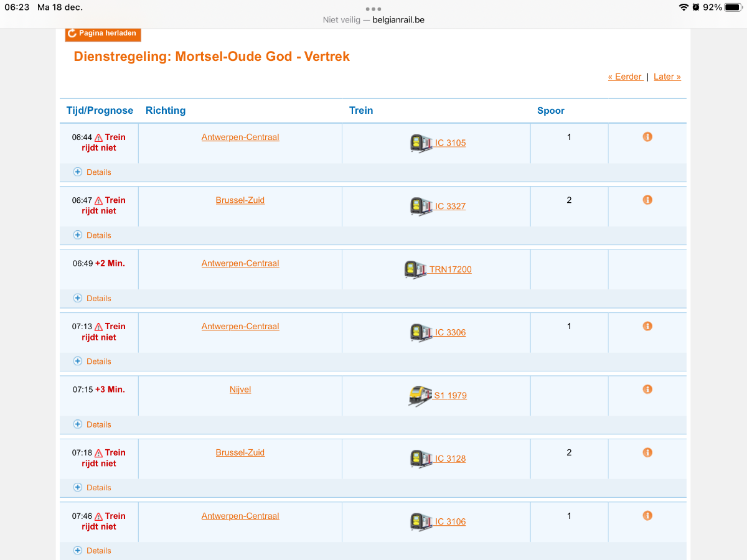Image resolution: width=747 pixels, height=560 pixels.
Task: Expand Details under the 06:49 TRN17200 train
Action: pyautogui.click(x=92, y=298)
